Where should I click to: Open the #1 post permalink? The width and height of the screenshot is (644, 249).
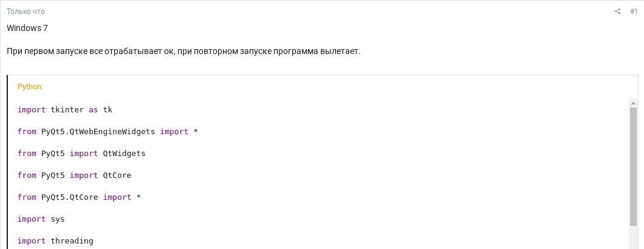(633, 12)
